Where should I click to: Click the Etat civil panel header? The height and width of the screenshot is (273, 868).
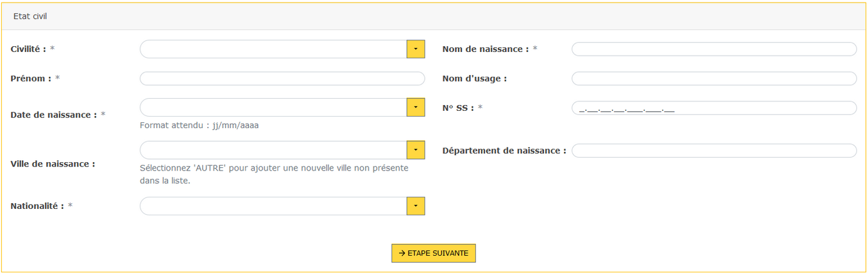[x=434, y=16]
